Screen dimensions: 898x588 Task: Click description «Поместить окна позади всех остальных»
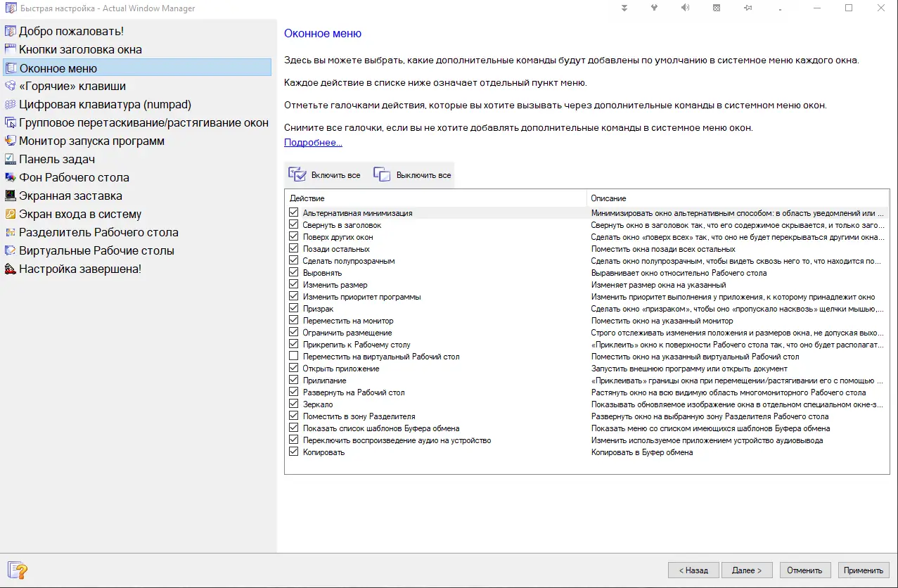click(x=663, y=249)
